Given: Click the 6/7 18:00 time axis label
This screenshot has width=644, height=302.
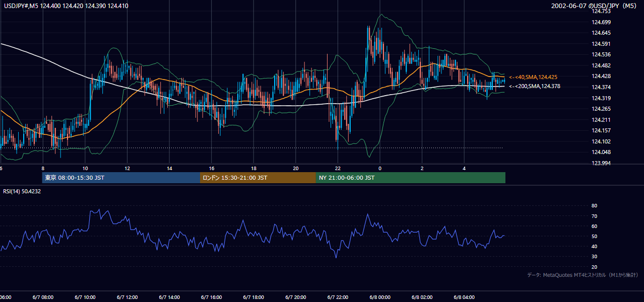Looking at the screenshot, I should pyautogui.click(x=253, y=297).
